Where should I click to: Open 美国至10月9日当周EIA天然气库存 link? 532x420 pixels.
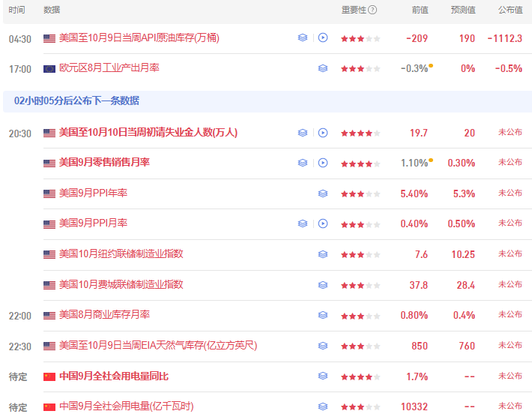(x=158, y=345)
